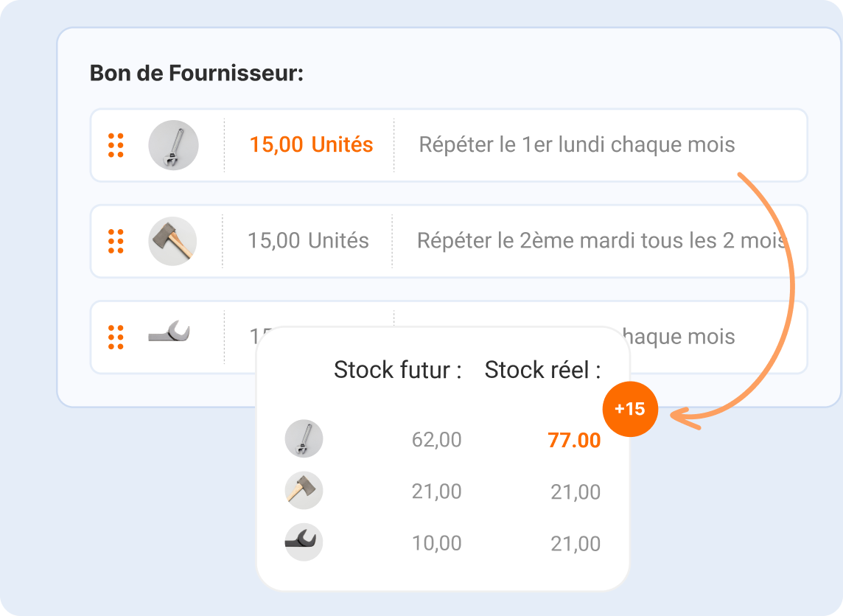The image size is (843, 616).
Task: Click the orange 15,00 Unités quantity
Action: pyautogui.click(x=311, y=145)
